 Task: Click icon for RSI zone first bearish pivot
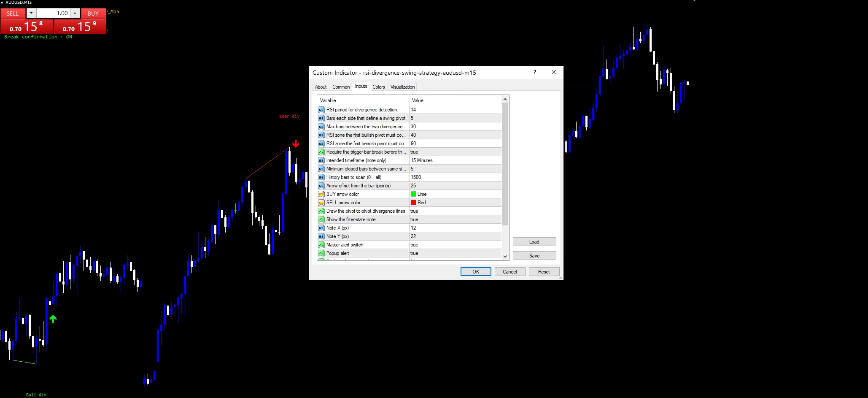pos(321,143)
